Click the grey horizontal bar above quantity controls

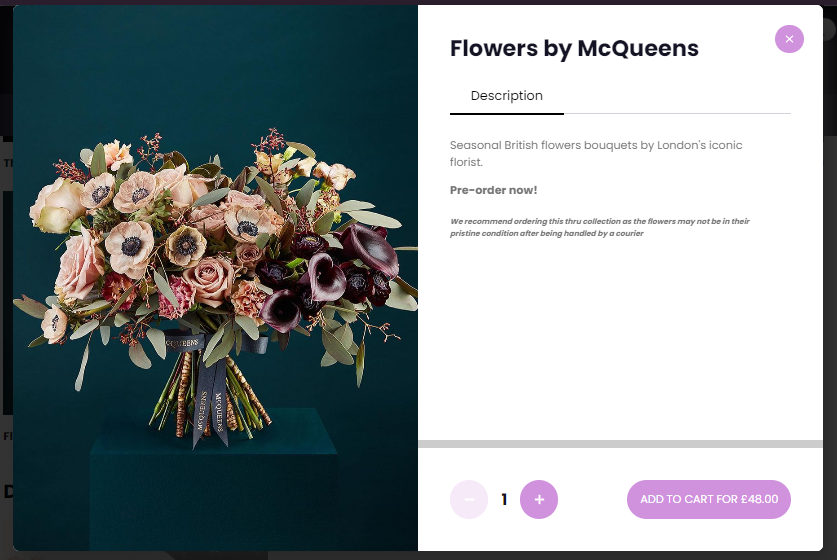620,444
